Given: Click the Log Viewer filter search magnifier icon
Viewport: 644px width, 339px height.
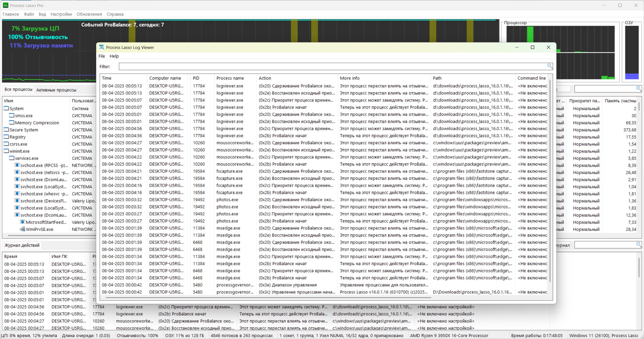Looking at the screenshot, I should coord(550,66).
